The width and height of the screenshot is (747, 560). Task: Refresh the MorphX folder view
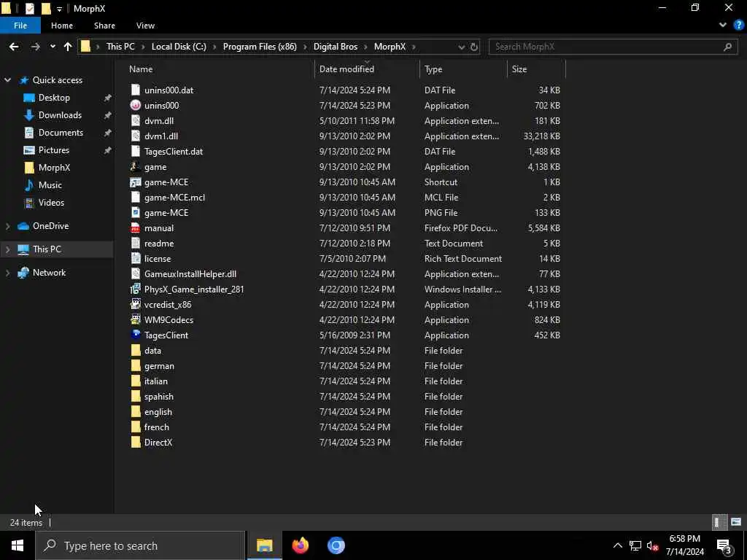pyautogui.click(x=474, y=47)
